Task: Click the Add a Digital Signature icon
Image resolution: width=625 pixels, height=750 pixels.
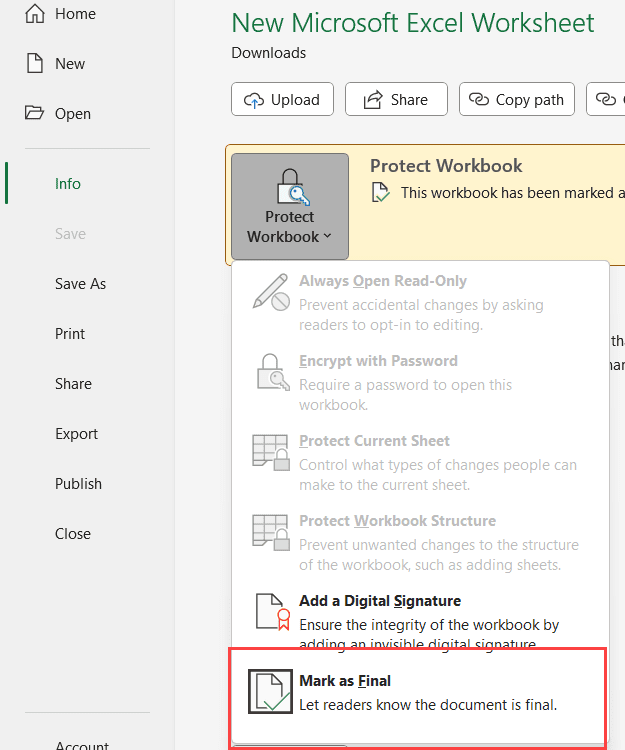Action: pyautogui.click(x=270, y=612)
